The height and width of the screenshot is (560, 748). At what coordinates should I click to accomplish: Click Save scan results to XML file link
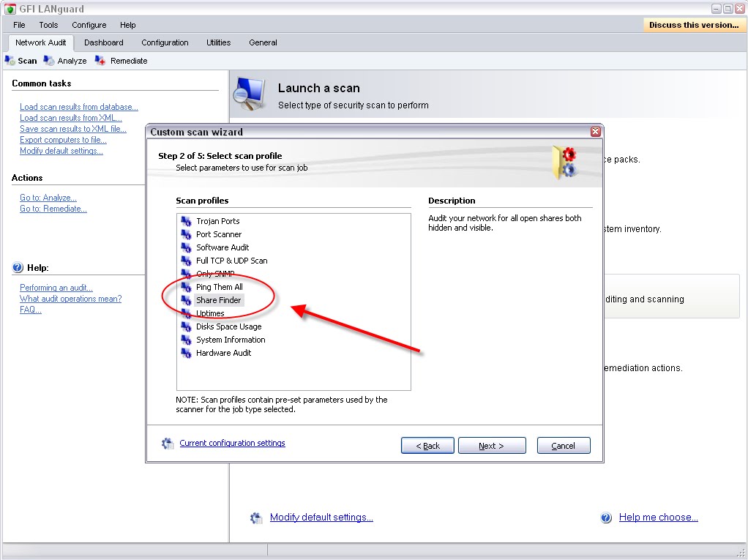point(73,129)
